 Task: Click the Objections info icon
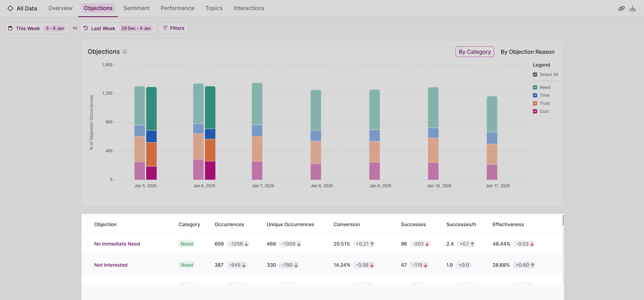click(125, 52)
